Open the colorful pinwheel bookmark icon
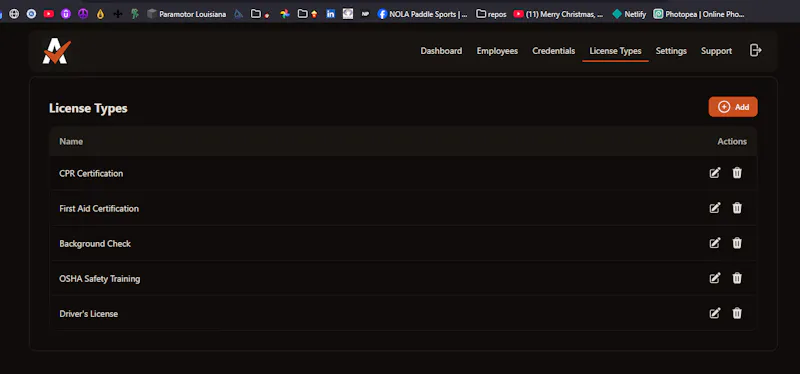Screen dimensions: 800x374 pyautogui.click(x=285, y=14)
